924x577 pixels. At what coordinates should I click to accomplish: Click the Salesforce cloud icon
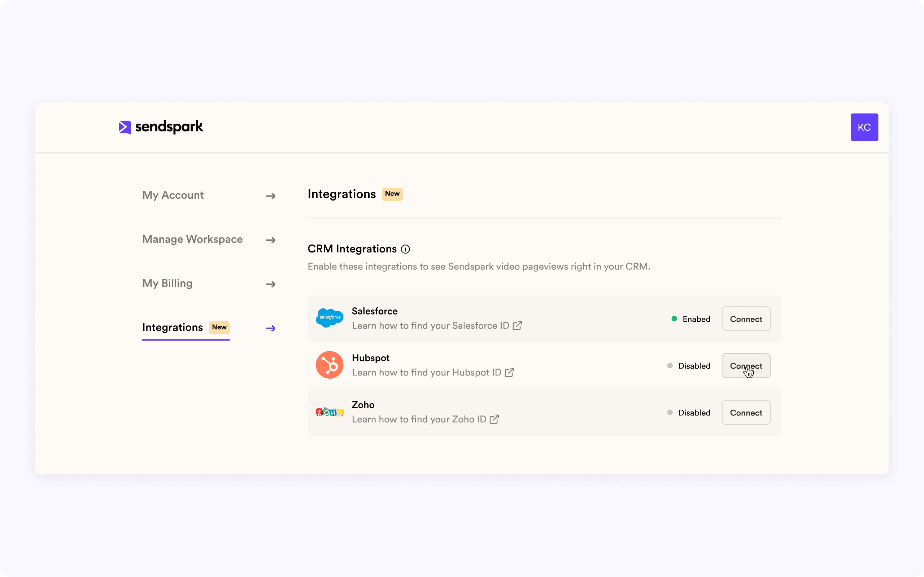click(x=328, y=318)
